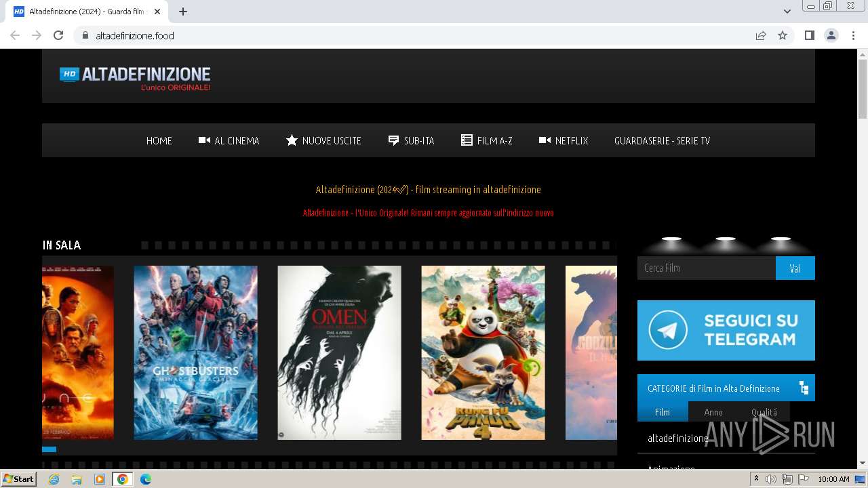Click the list icon beside FILM A-Z
The image size is (868, 488).
pos(467,140)
